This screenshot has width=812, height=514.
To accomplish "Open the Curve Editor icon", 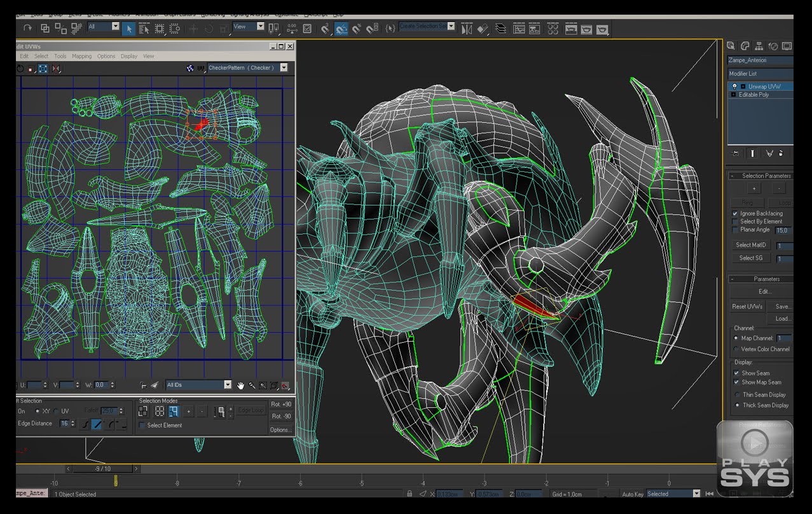I will click(519, 29).
